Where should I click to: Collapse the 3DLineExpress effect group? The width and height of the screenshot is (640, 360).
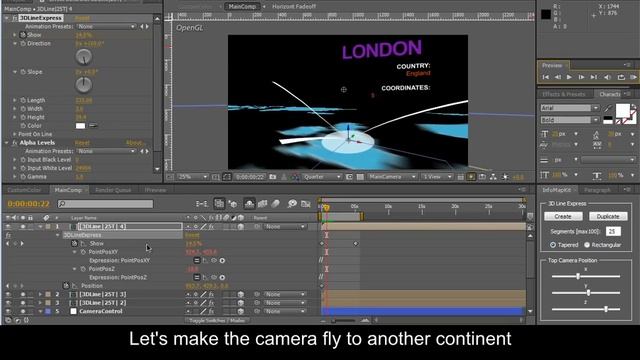[7, 18]
